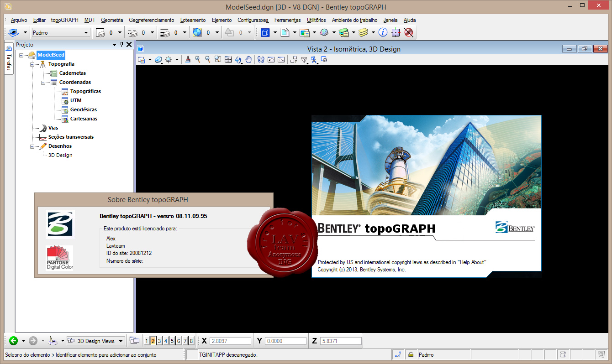
Task: Open the Projeto panel options arrow
Action: tap(115, 45)
